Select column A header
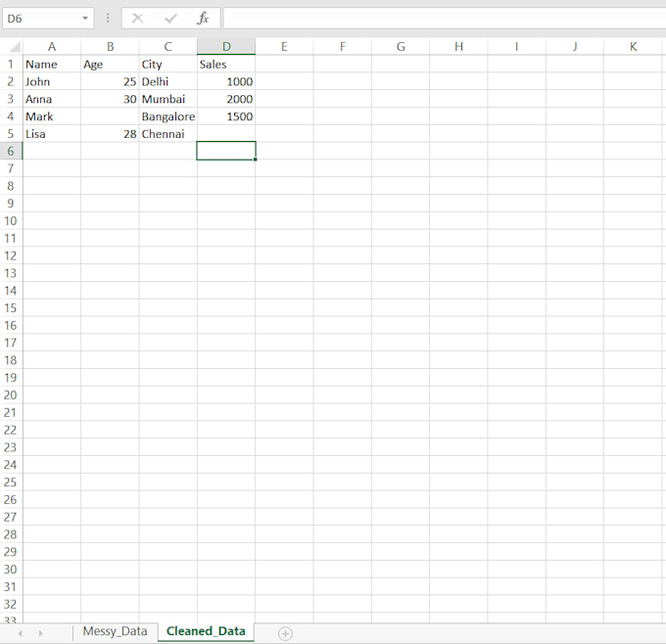The image size is (666, 644). [52, 46]
